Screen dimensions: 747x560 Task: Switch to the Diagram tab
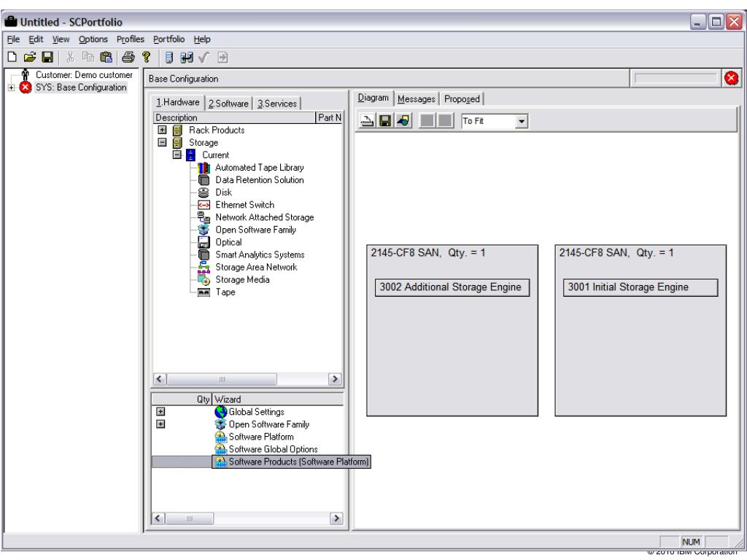pyautogui.click(x=373, y=98)
